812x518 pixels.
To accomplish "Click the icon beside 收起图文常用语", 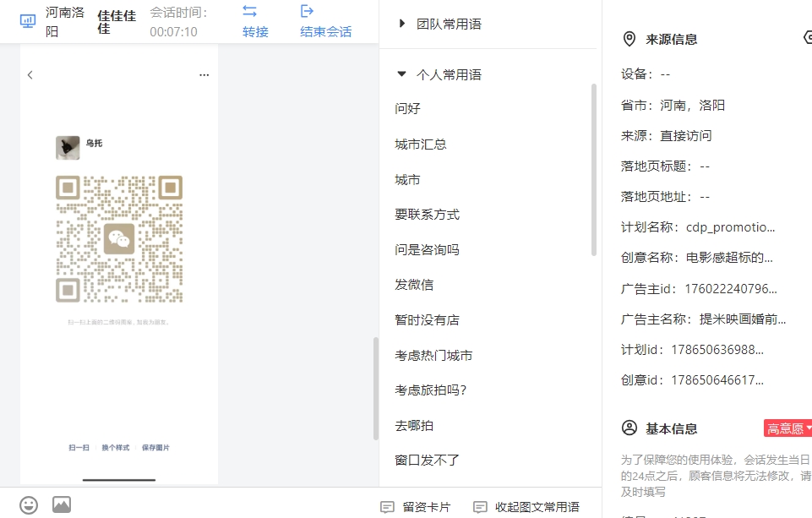I will [x=480, y=507].
